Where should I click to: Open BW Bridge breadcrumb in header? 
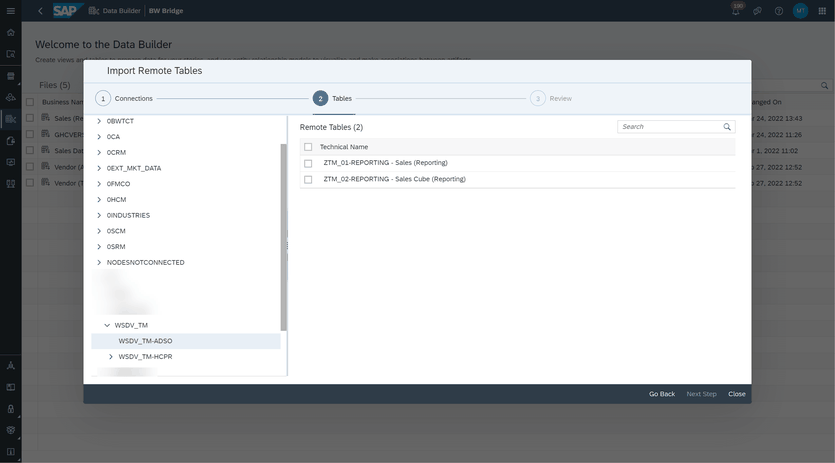(166, 11)
